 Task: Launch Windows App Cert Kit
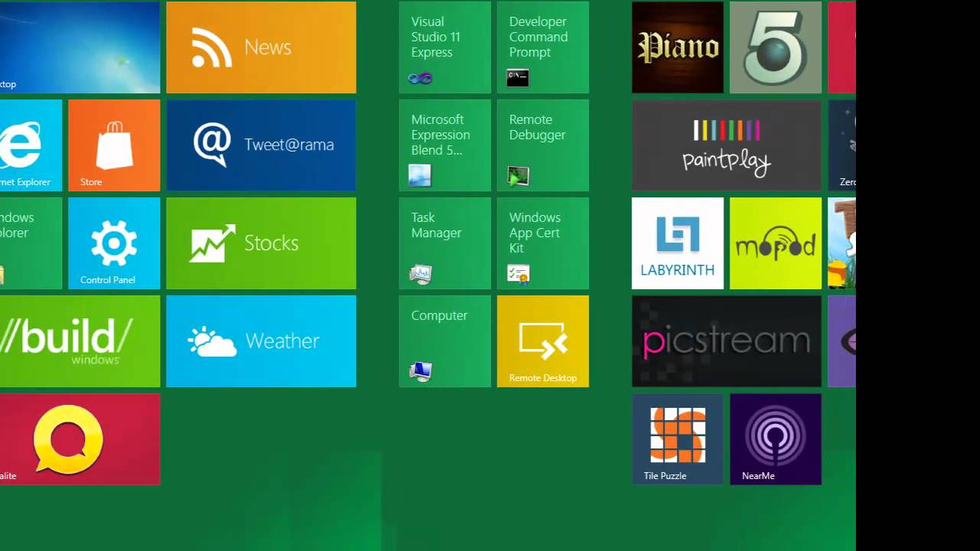click(x=543, y=243)
